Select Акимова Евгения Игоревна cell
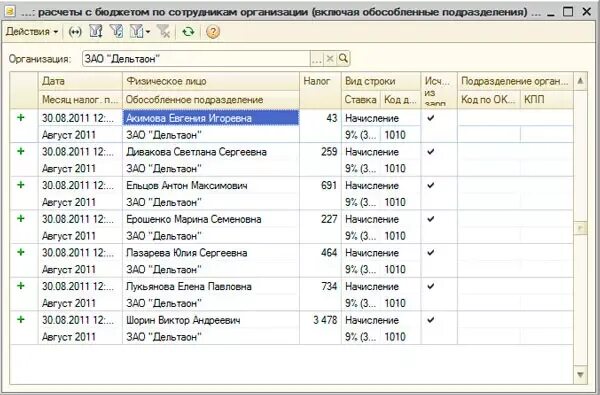 tap(211, 118)
